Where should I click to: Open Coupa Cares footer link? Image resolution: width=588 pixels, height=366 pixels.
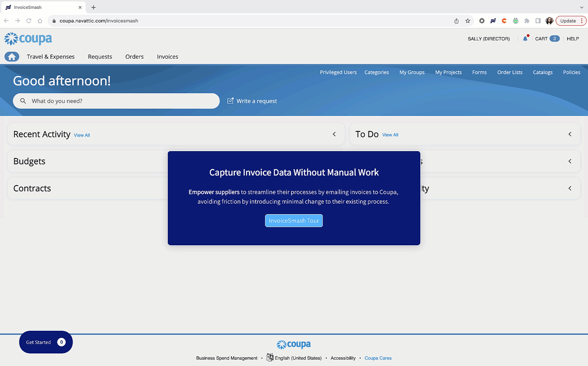point(378,358)
